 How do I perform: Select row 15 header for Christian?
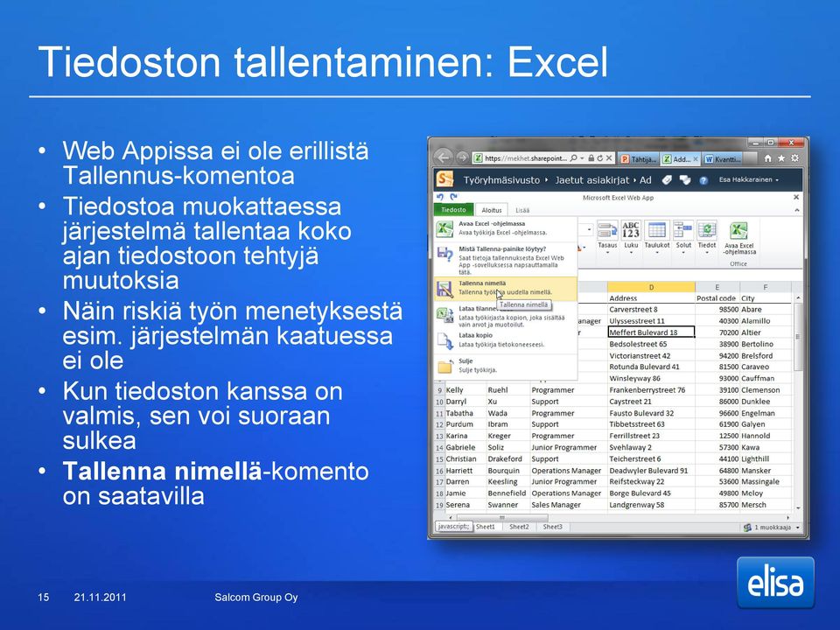[x=439, y=459]
